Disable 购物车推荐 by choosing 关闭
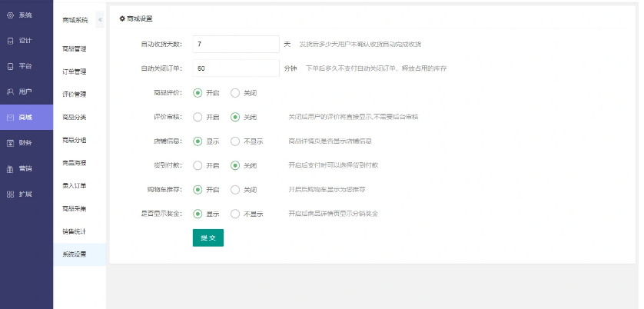This screenshot has height=309, width=644. pos(235,189)
